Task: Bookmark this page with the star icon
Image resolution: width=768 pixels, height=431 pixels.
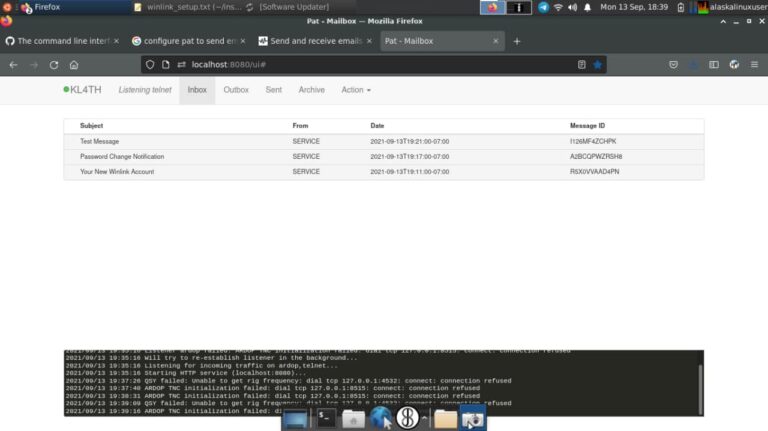Action: tap(598, 64)
